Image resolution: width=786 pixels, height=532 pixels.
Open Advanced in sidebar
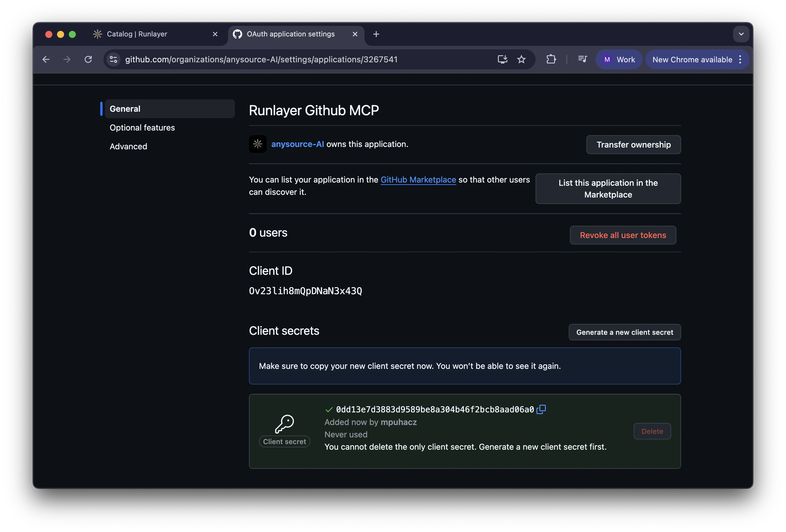(x=128, y=146)
